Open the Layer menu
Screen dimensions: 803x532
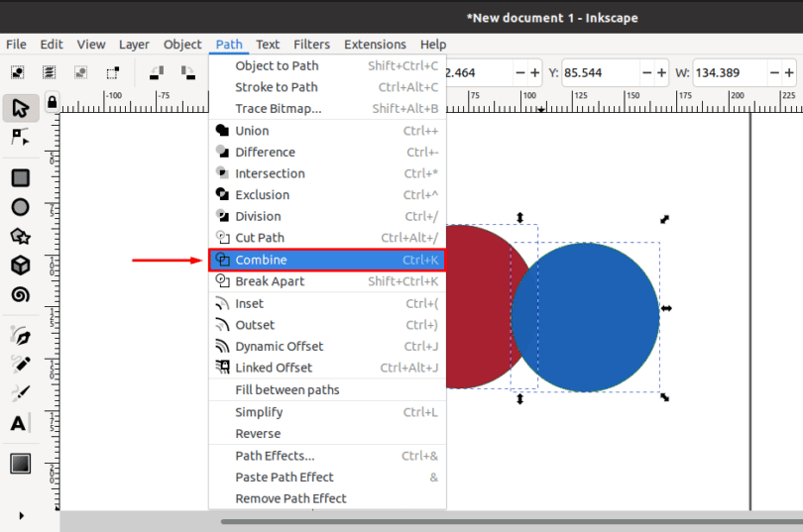click(x=134, y=45)
